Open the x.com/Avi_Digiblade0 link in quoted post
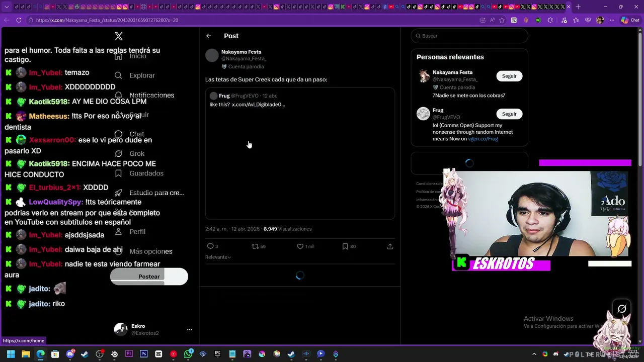The height and width of the screenshot is (362, 644). 258,105
